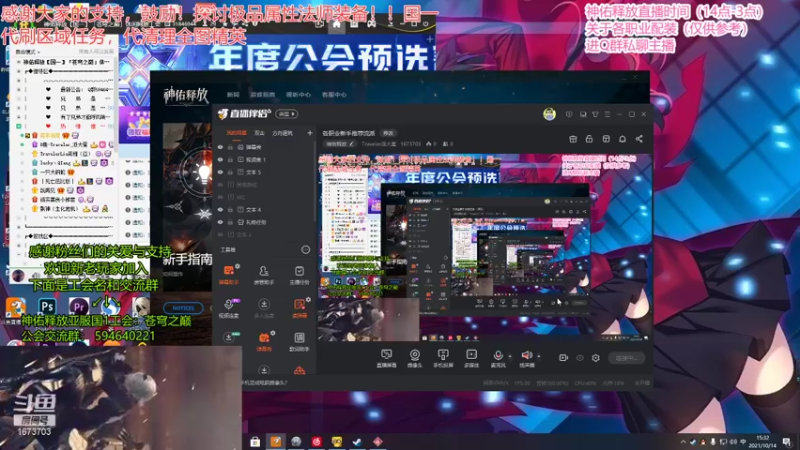Mute the 麦克风 microphone icon
The image size is (800, 450).
(498, 355)
